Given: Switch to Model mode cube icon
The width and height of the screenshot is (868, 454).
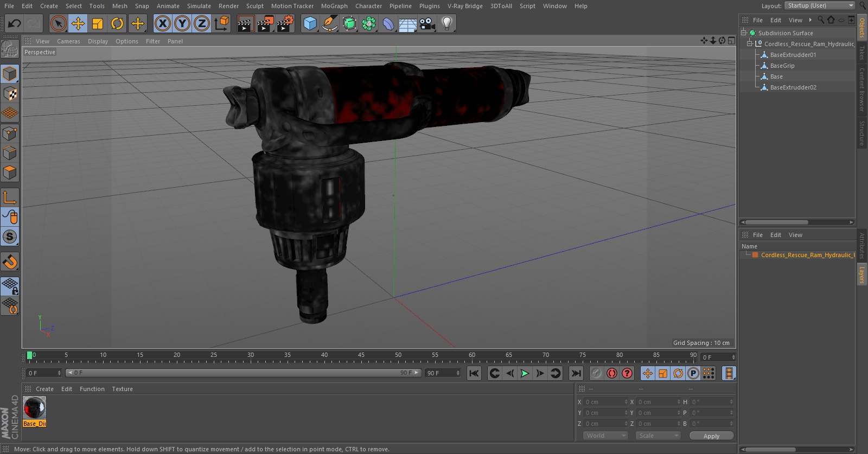Looking at the screenshot, I should tap(10, 73).
